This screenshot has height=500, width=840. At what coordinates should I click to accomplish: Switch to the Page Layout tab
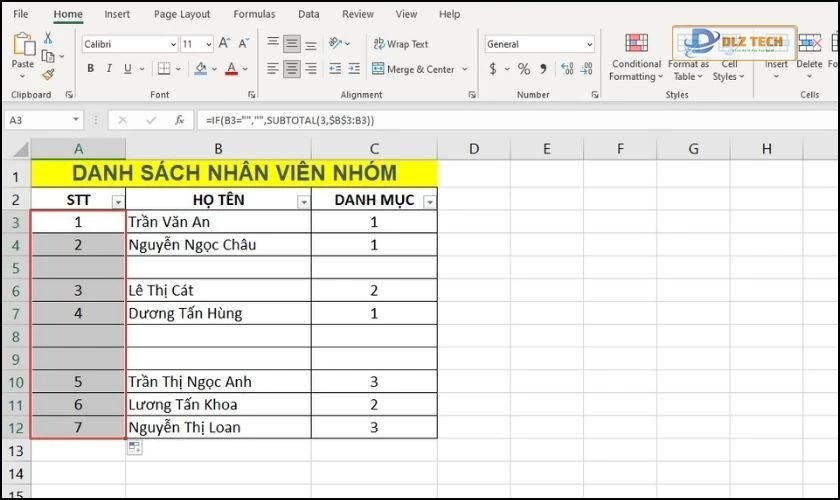click(x=182, y=14)
